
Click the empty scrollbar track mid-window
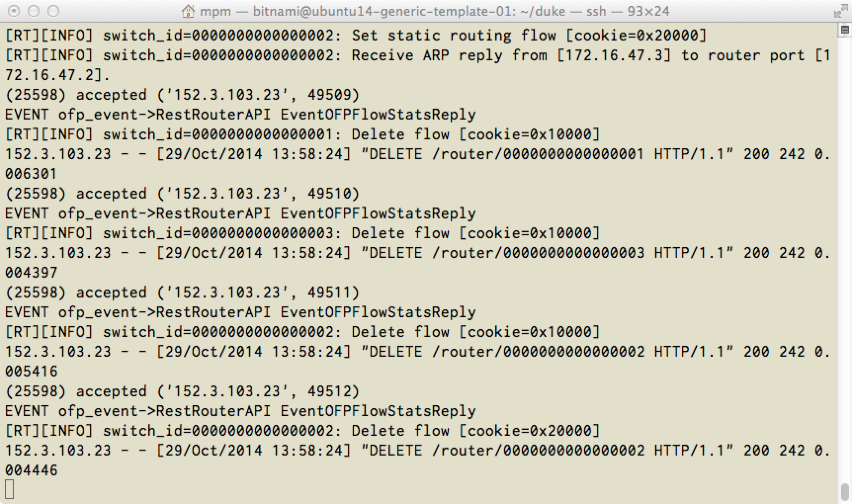(845, 257)
